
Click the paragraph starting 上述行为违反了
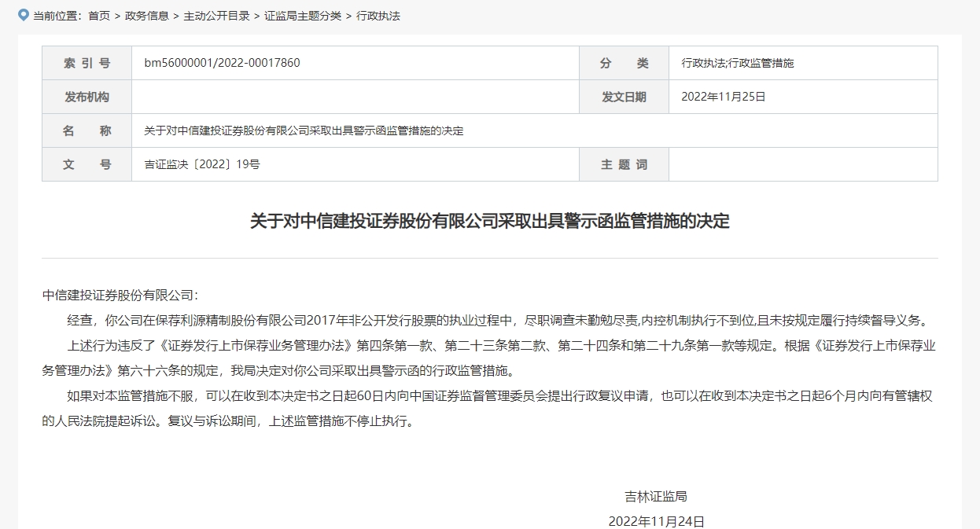[x=490, y=358]
